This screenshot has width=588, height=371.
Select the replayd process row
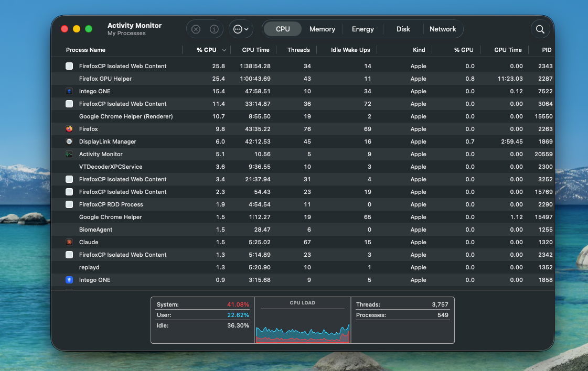pyautogui.click(x=303, y=267)
